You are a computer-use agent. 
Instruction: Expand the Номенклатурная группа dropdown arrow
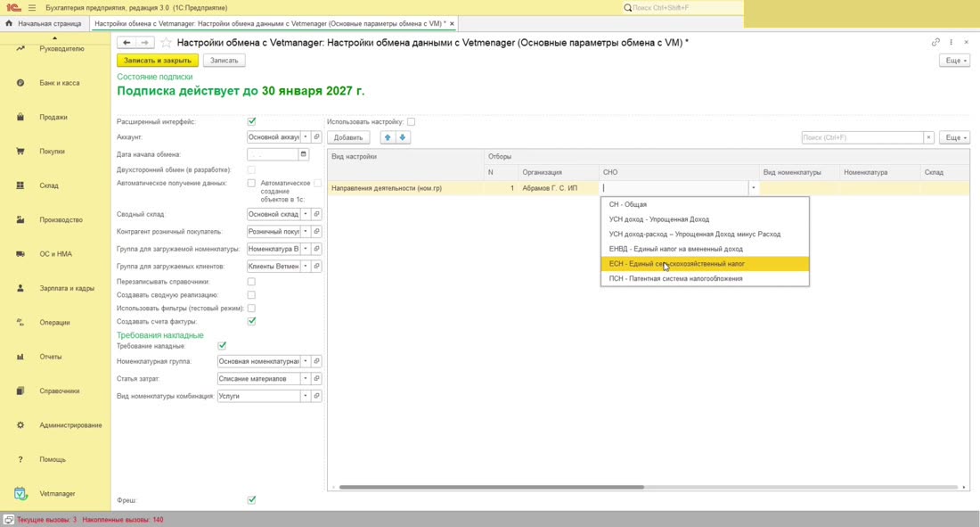coord(305,361)
